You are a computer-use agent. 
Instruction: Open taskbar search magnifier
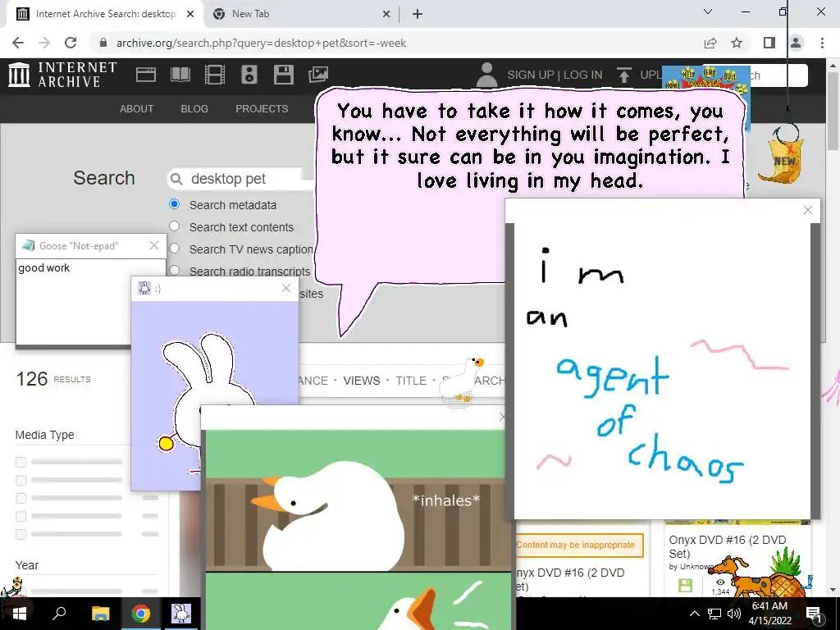coord(59,614)
